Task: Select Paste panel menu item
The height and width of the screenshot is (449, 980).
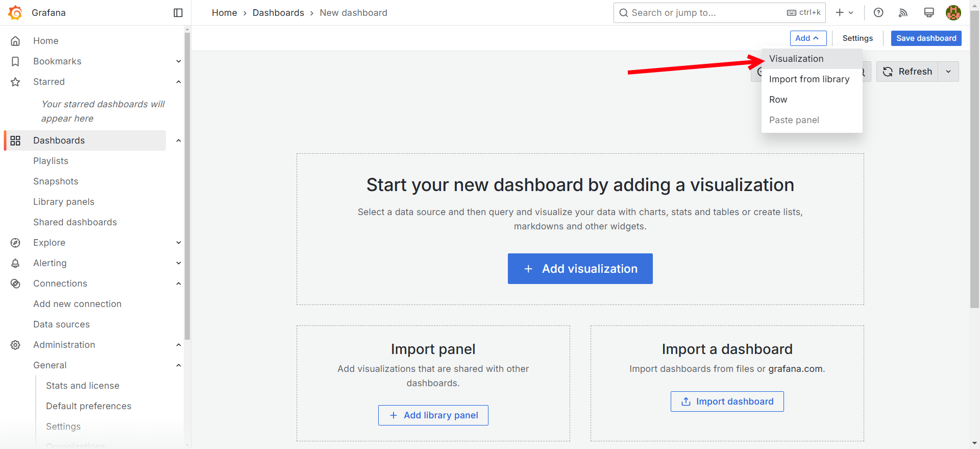Action: (812, 120)
